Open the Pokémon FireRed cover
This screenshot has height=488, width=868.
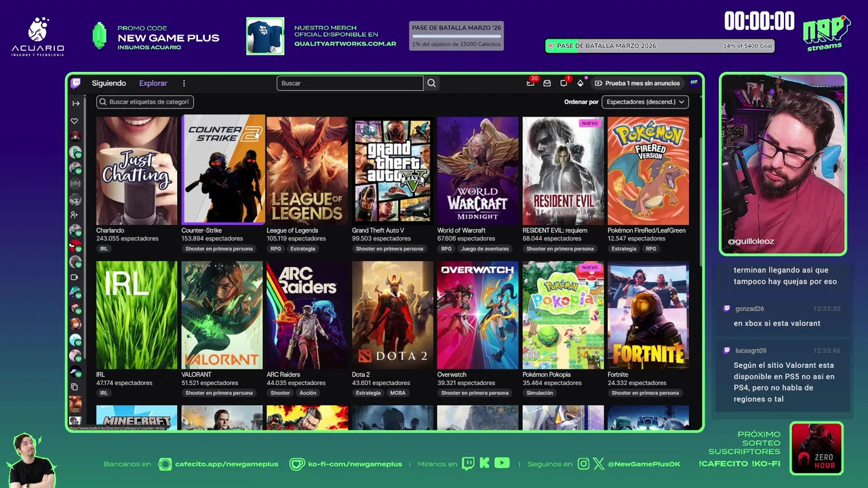point(648,170)
